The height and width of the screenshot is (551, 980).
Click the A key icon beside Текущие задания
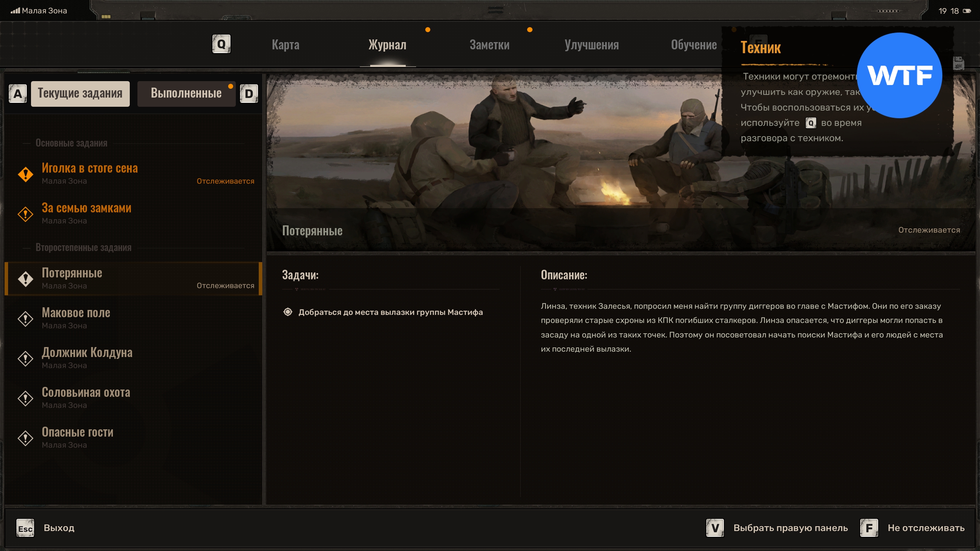(x=18, y=94)
